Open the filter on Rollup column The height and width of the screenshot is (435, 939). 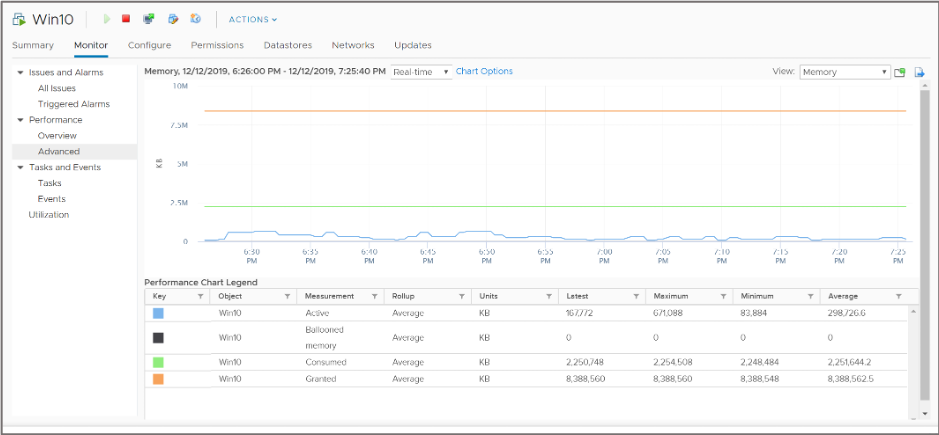(462, 296)
